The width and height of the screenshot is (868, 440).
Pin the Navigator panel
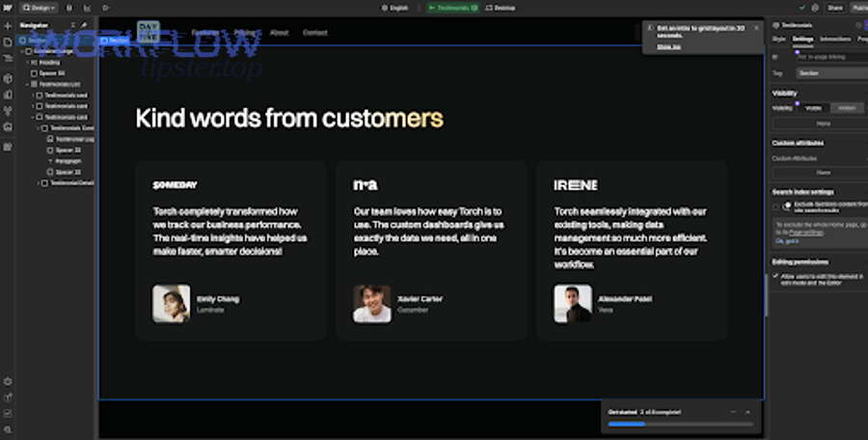click(x=84, y=25)
